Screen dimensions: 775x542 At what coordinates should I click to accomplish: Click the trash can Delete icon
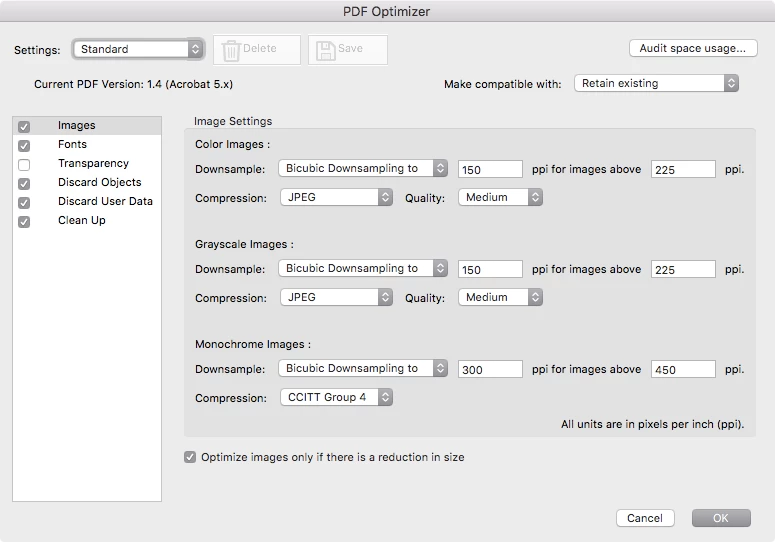click(231, 50)
